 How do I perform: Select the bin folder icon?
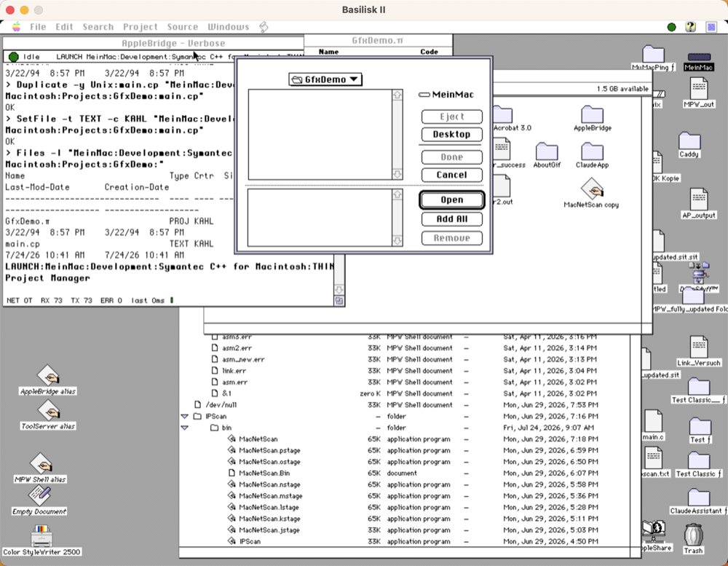point(215,428)
